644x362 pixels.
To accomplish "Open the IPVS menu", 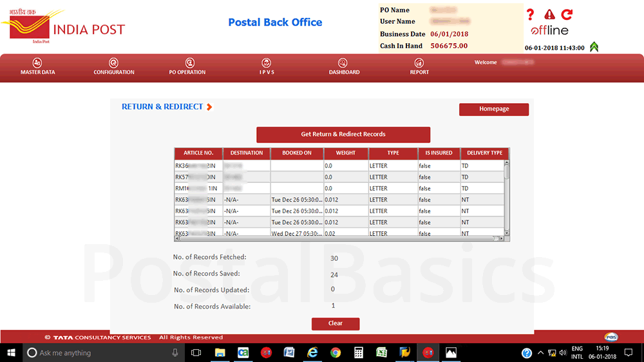I will click(267, 67).
